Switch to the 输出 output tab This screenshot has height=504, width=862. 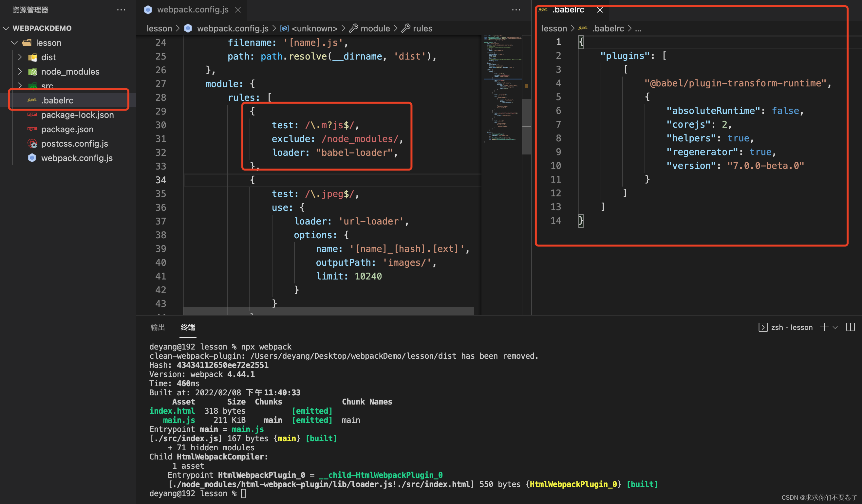pos(158,327)
